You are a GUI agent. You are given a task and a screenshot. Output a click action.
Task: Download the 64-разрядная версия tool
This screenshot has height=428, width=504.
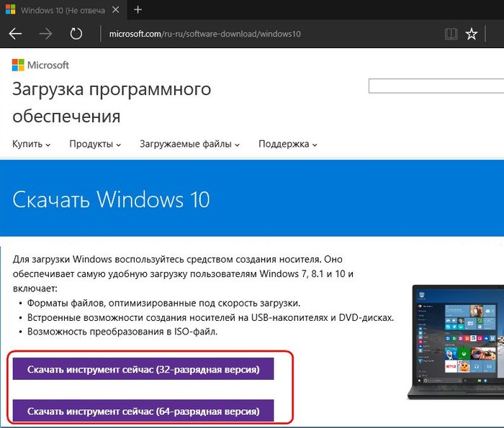coord(143,411)
